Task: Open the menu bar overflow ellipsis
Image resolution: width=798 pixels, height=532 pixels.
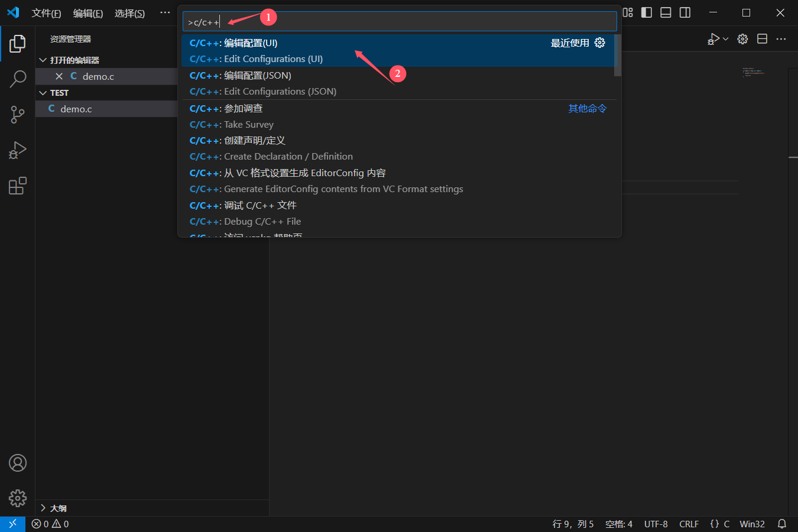Action: (165, 12)
